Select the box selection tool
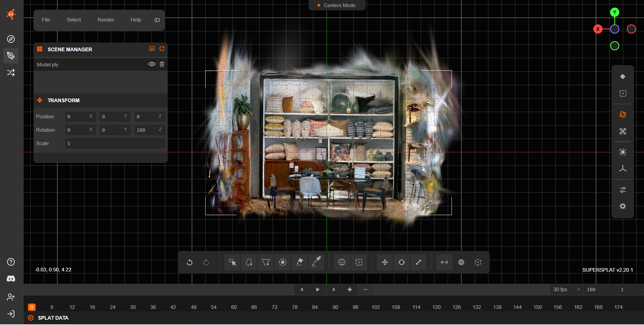The height and width of the screenshot is (325, 644). (x=359, y=262)
